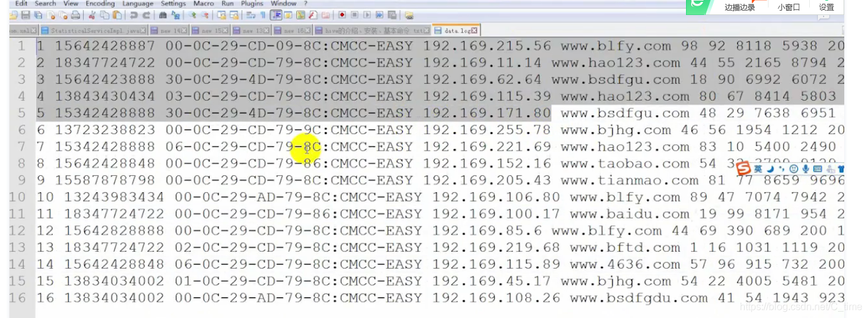
Task: Click the Zoom In toolbar icon
Action: tap(192, 15)
